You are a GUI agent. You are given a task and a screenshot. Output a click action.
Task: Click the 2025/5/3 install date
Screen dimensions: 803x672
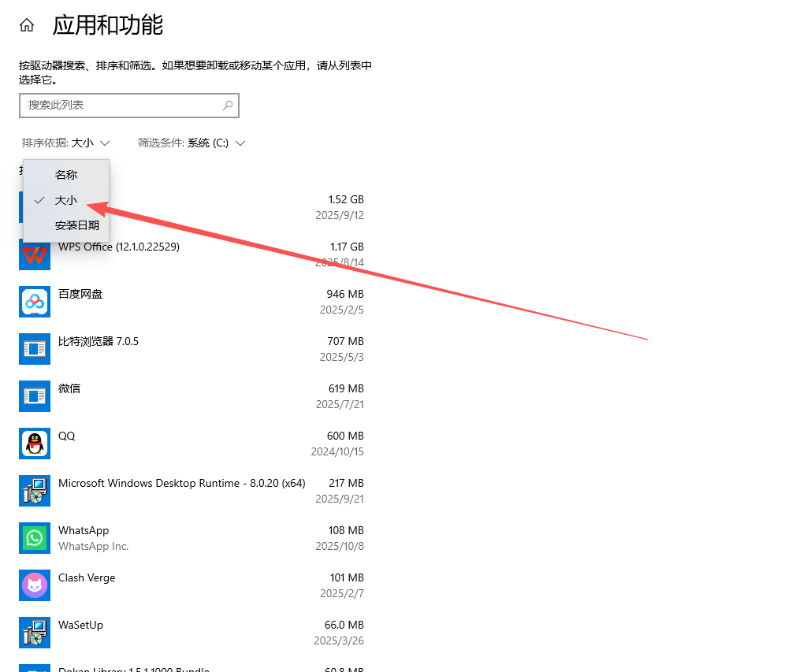[341, 357]
